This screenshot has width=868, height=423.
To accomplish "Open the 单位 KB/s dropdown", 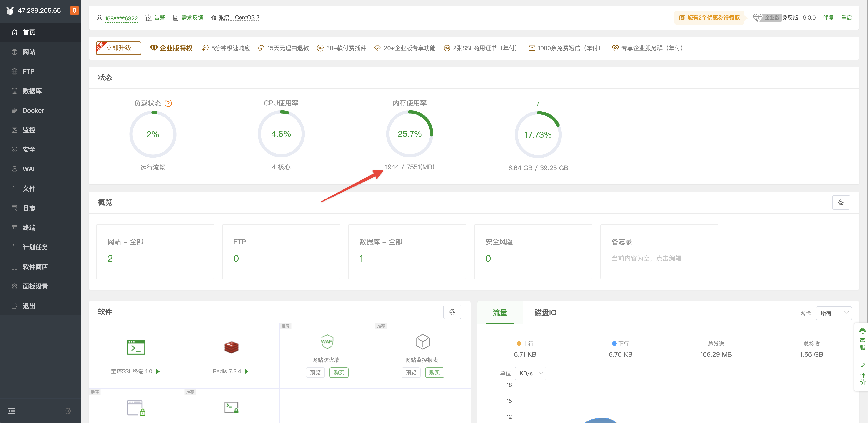I will [x=530, y=373].
